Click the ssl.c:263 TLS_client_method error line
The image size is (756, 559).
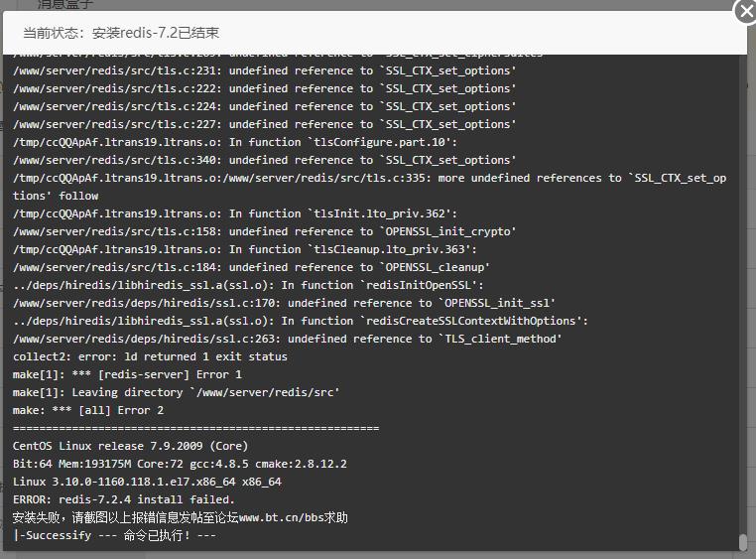(x=288, y=339)
